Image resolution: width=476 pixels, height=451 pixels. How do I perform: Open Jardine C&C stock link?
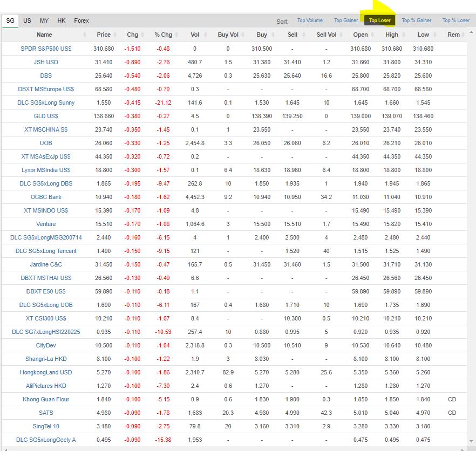pyautogui.click(x=46, y=264)
